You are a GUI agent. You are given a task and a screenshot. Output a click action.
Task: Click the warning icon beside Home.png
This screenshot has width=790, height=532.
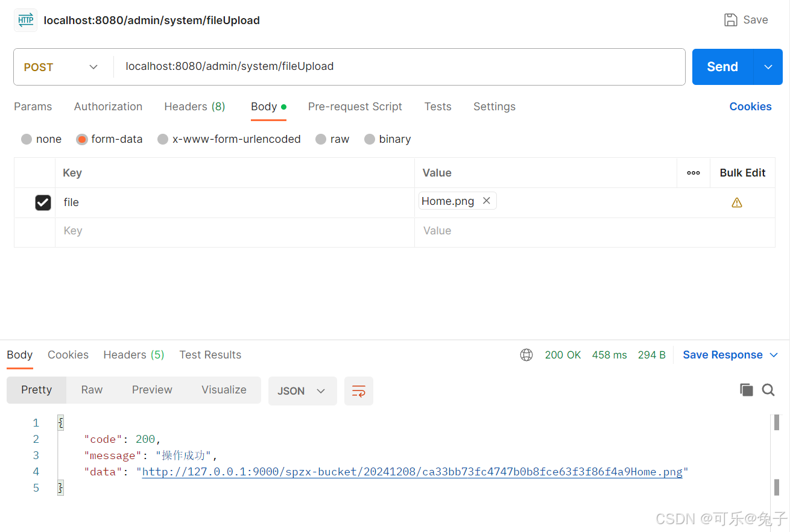[736, 202]
